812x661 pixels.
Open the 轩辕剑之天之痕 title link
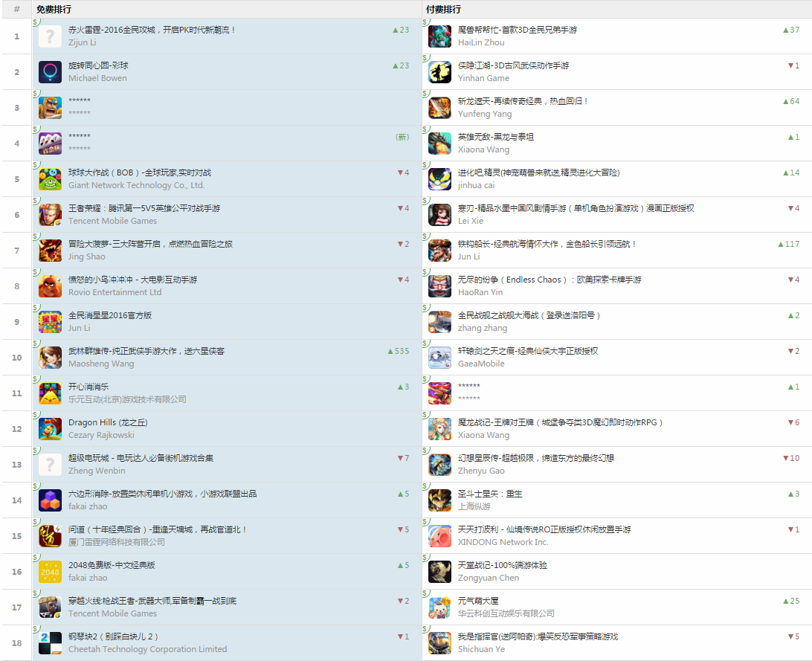coord(528,352)
